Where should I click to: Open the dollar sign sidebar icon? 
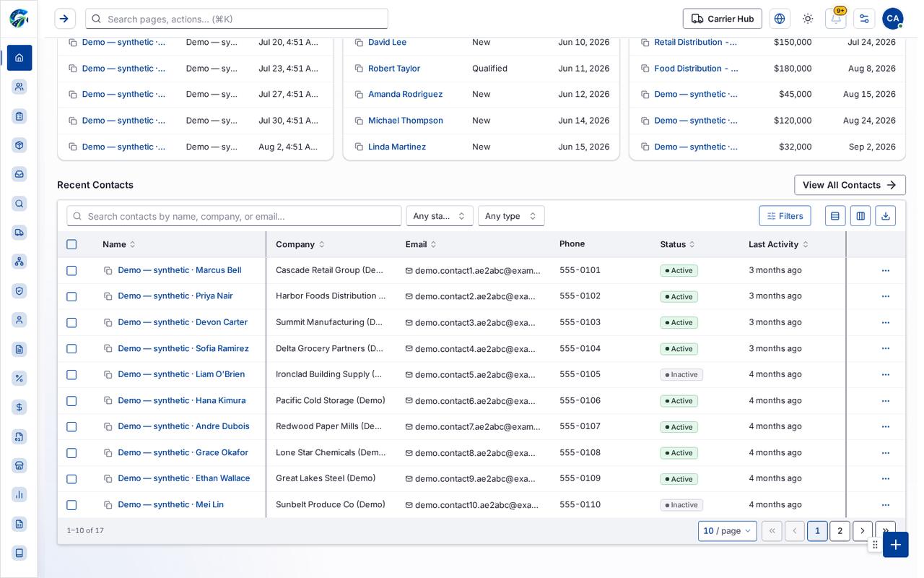pyautogui.click(x=19, y=407)
